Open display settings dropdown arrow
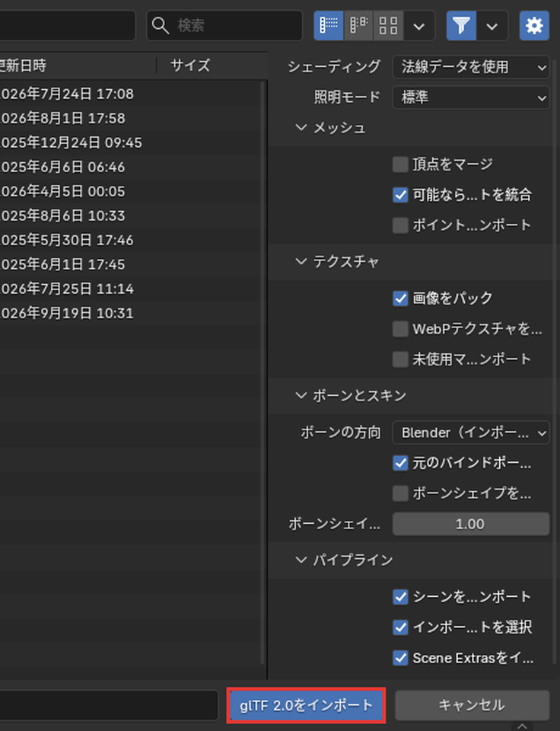The image size is (560, 731). [x=418, y=25]
